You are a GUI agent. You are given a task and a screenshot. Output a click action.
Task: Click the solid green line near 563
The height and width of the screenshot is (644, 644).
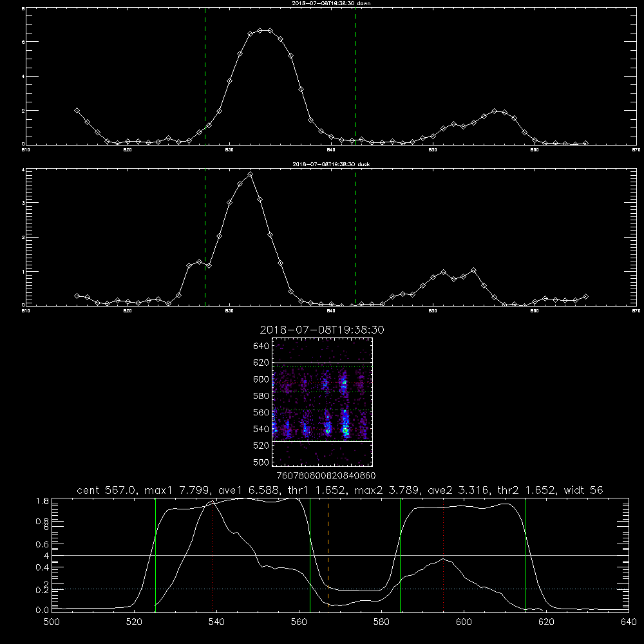[310, 554]
